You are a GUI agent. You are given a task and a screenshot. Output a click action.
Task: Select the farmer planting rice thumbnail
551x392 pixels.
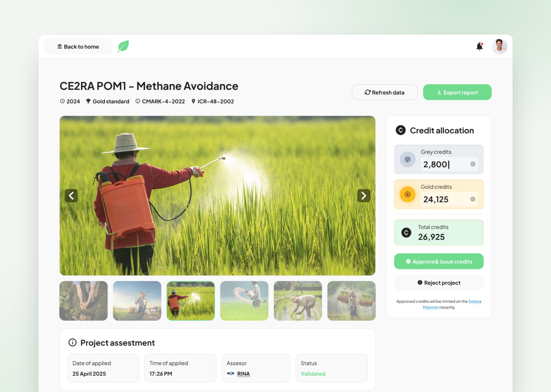298,301
